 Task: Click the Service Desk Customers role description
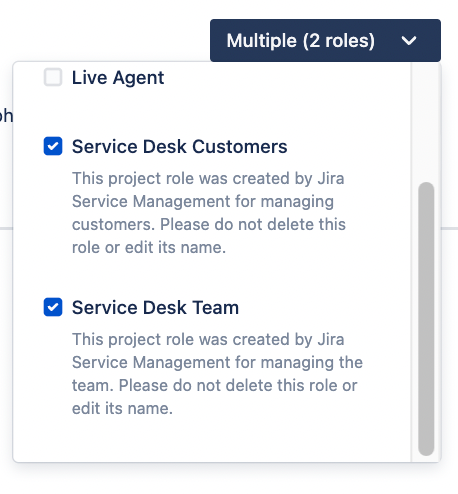click(x=209, y=213)
